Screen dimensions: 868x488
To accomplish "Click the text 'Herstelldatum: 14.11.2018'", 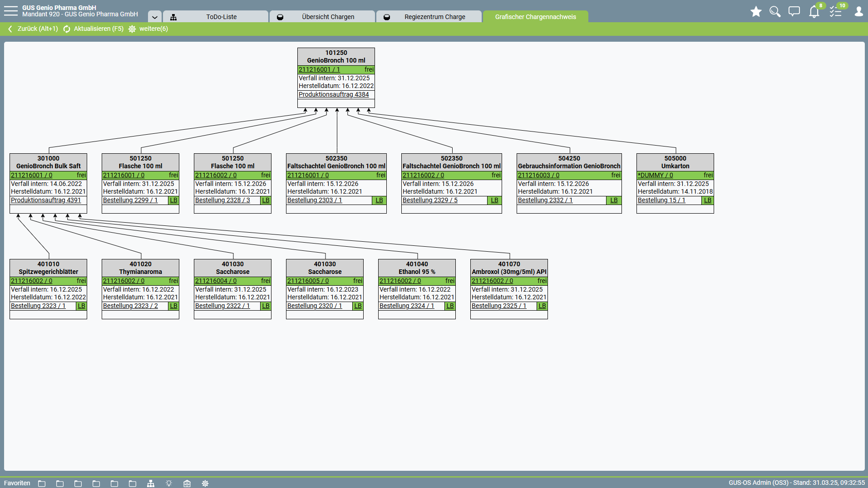I will click(x=675, y=191).
